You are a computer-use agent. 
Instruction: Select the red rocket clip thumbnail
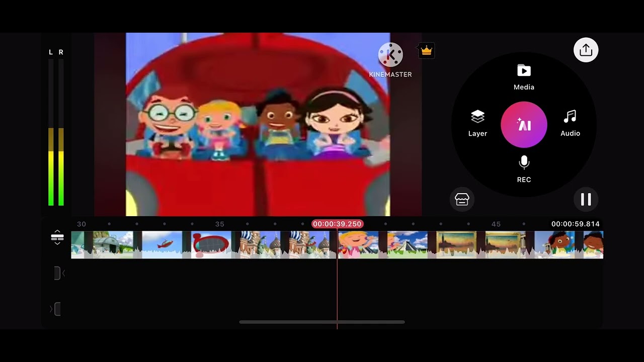pos(211,245)
